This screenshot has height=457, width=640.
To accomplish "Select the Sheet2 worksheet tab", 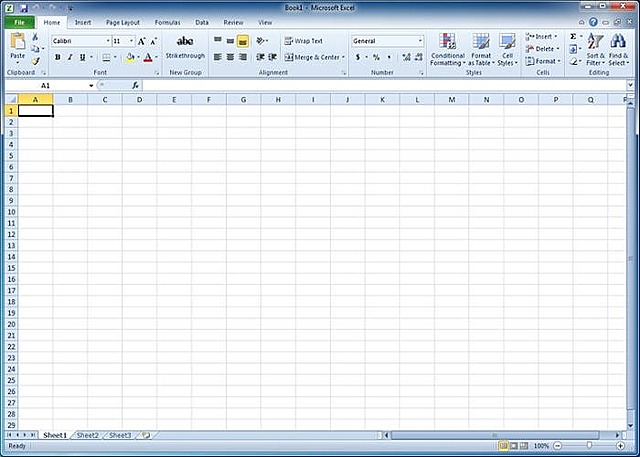I will click(x=88, y=435).
